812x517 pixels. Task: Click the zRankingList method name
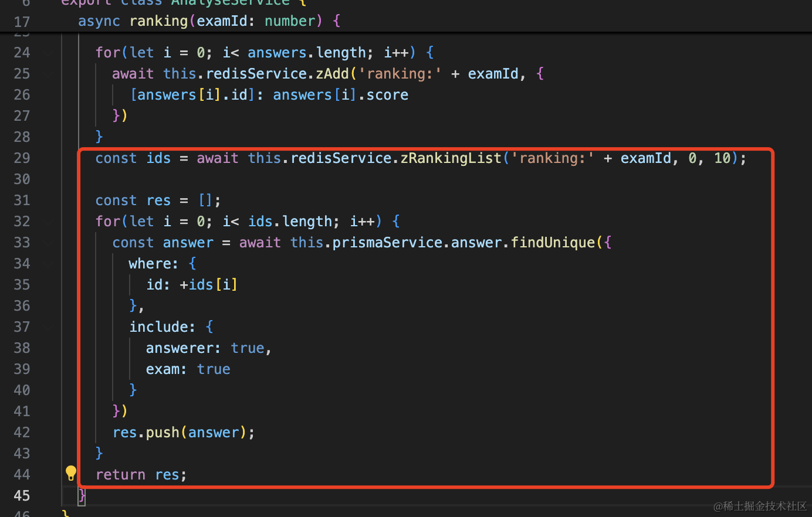[451, 158]
